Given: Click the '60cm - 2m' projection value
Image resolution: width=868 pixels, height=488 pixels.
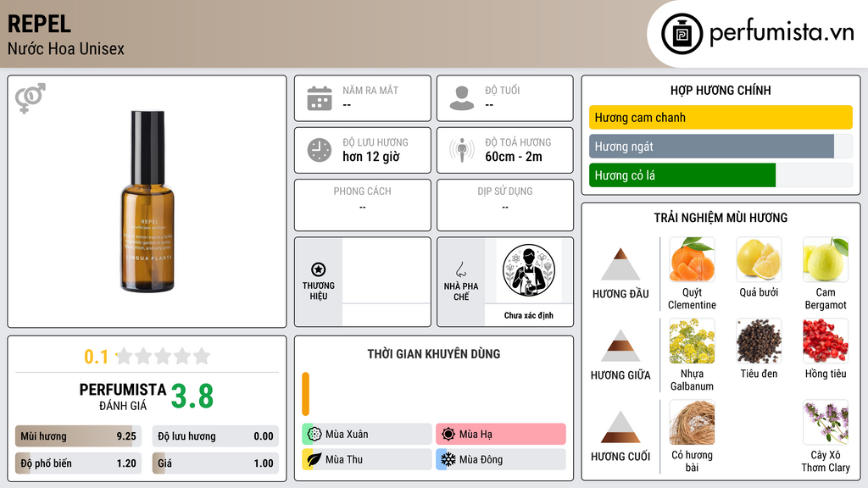Looking at the screenshot, I should (x=514, y=157).
